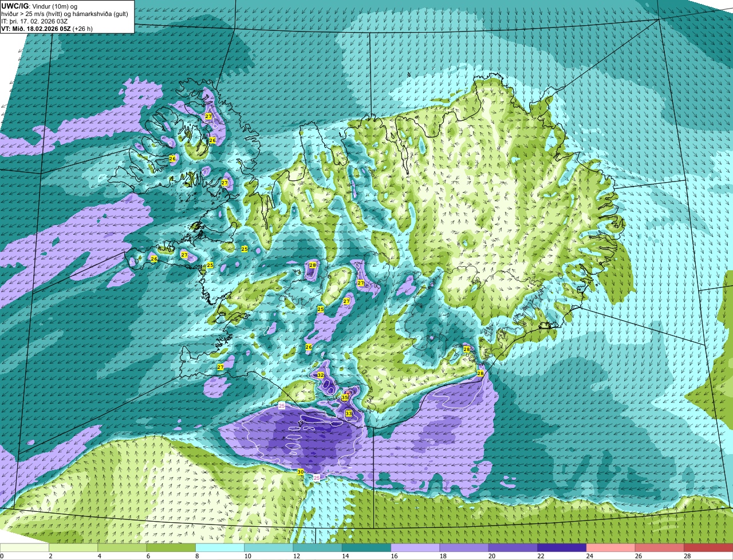
Task: Select the 'UWC/IG: Vindur (10m) og' title line
Action: click(x=39, y=6)
